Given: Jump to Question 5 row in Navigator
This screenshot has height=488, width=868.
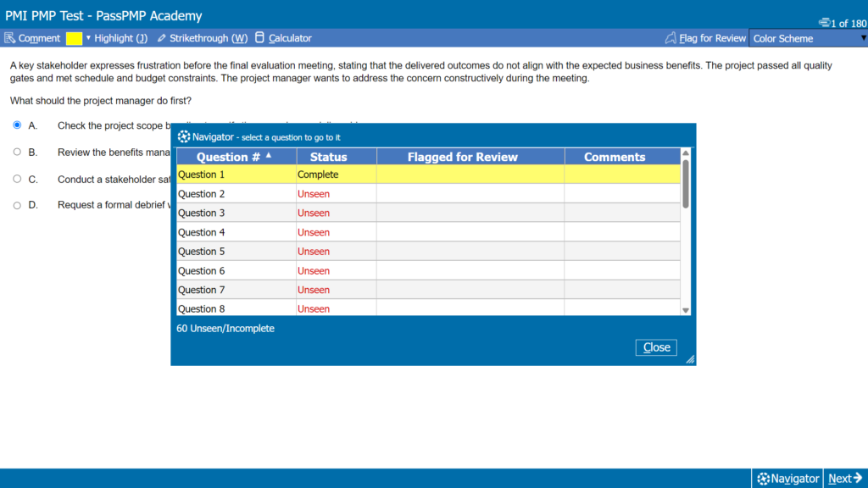Looking at the screenshot, I should pyautogui.click(x=428, y=251).
